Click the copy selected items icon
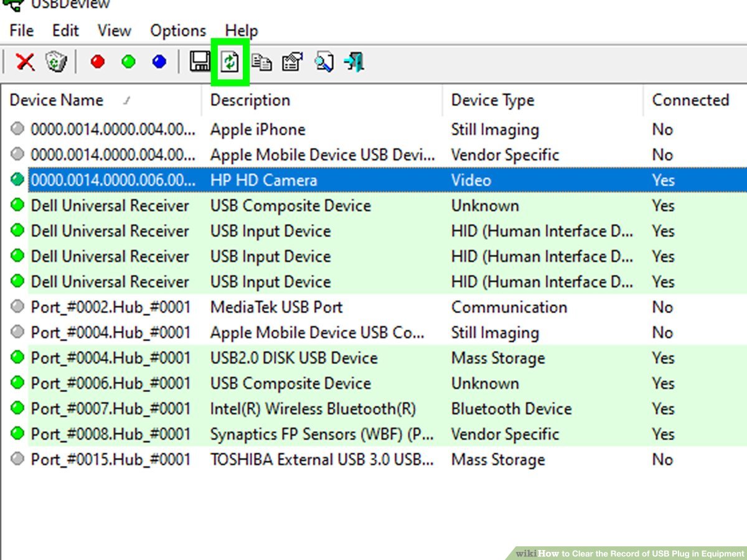Viewport: 747px width, 560px height. pos(261,62)
